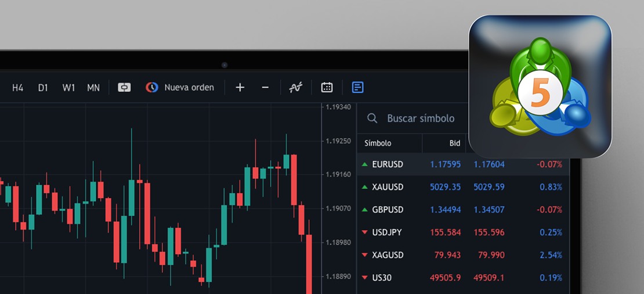Select the W1 timeframe
Image resolution: width=644 pixels, height=294 pixels.
coord(68,88)
